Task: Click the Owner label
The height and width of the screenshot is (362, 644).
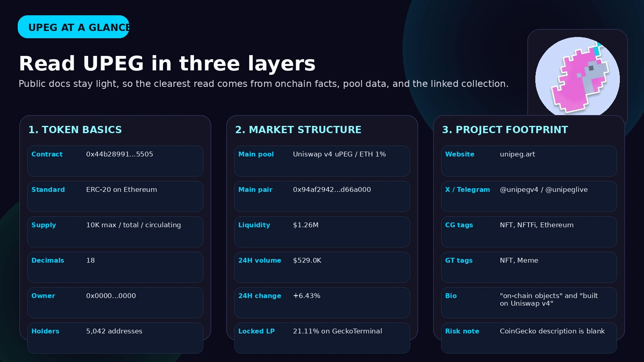Action: pos(43,296)
